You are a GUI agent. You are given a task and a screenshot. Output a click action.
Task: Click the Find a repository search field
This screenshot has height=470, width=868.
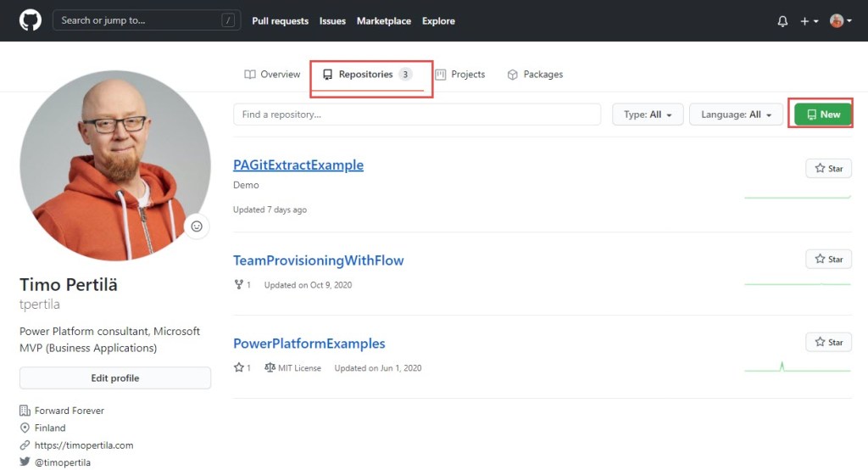click(416, 115)
